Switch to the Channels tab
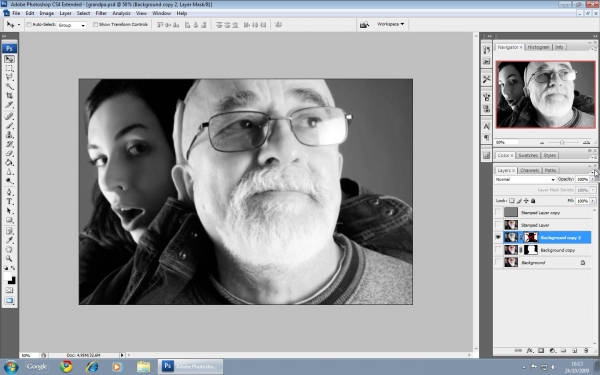This screenshot has height=375, width=600. (x=530, y=170)
